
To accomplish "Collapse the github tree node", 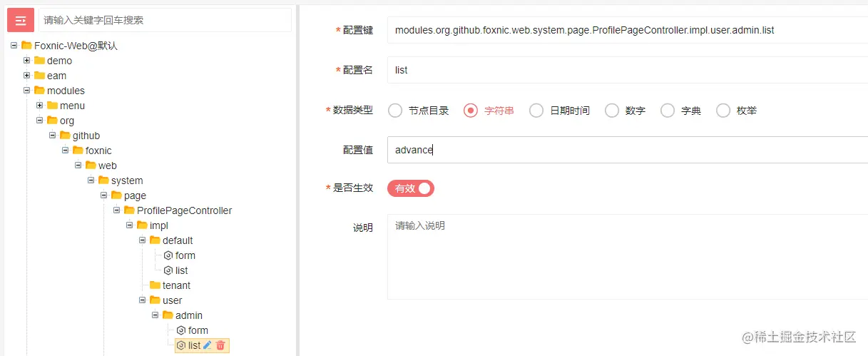I will tap(53, 136).
